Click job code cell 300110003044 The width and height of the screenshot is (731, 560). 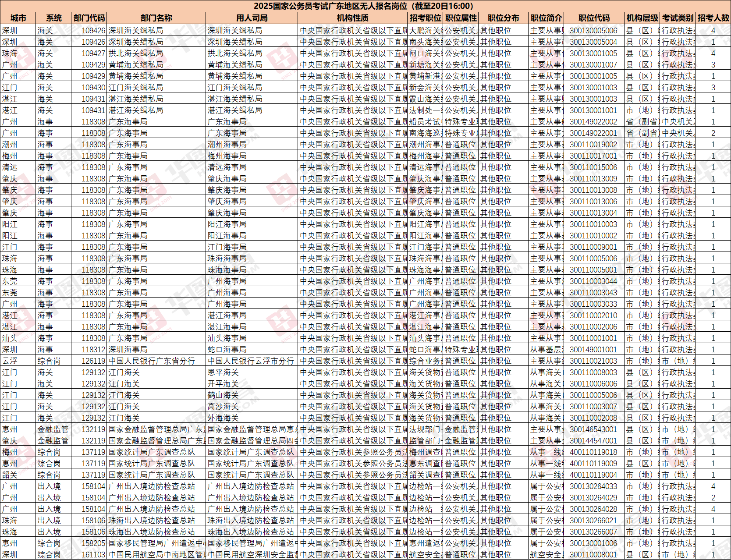(594, 281)
